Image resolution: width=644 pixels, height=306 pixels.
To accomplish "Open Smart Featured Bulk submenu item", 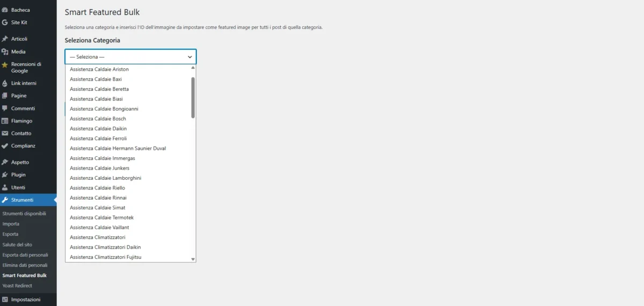I will [24, 275].
